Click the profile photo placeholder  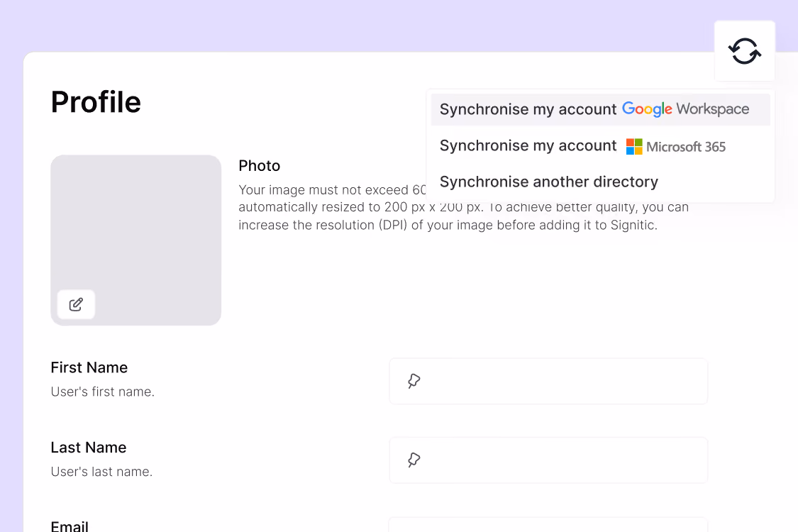(136, 240)
